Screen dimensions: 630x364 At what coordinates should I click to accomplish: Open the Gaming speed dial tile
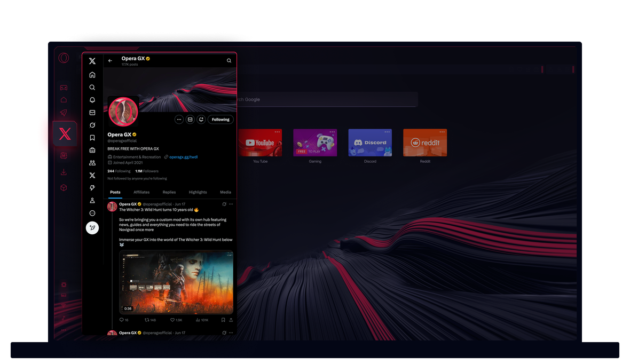tap(315, 143)
